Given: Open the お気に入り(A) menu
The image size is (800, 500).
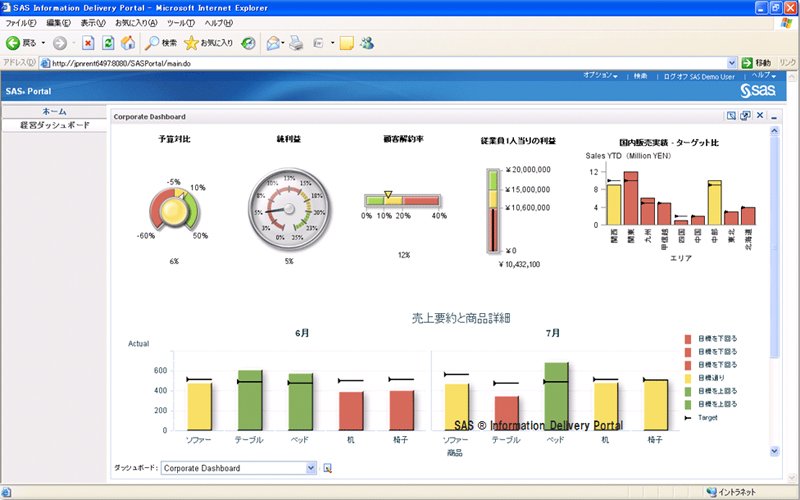Looking at the screenshot, I should click(x=136, y=23).
